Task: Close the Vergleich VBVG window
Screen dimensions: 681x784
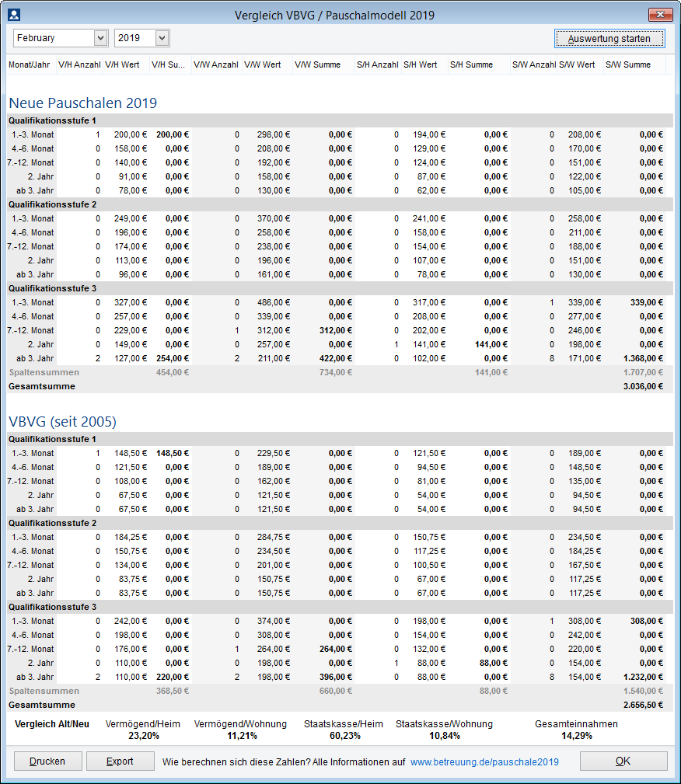Action: 660,15
